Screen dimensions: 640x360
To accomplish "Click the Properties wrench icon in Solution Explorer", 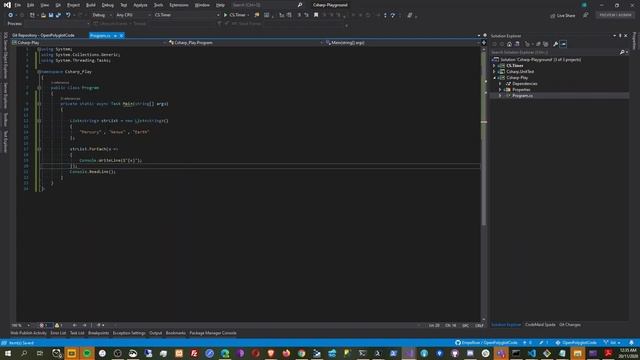I will click(x=556, y=44).
